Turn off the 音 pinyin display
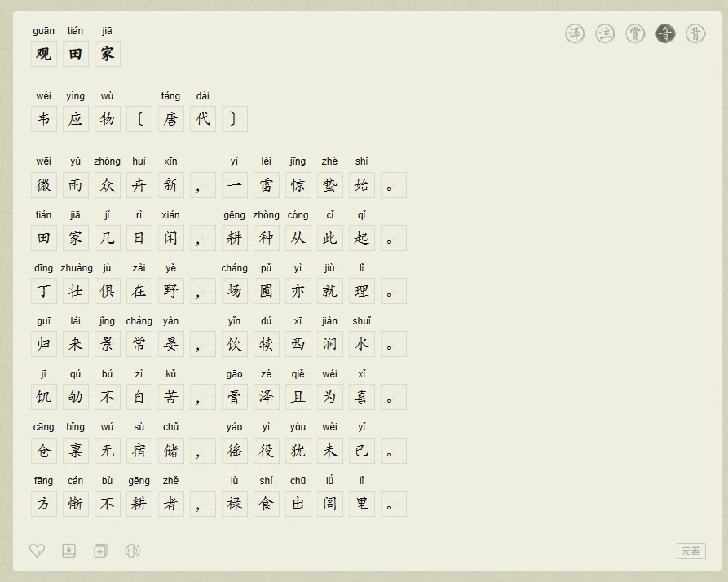Image resolution: width=728 pixels, height=582 pixels. click(665, 33)
